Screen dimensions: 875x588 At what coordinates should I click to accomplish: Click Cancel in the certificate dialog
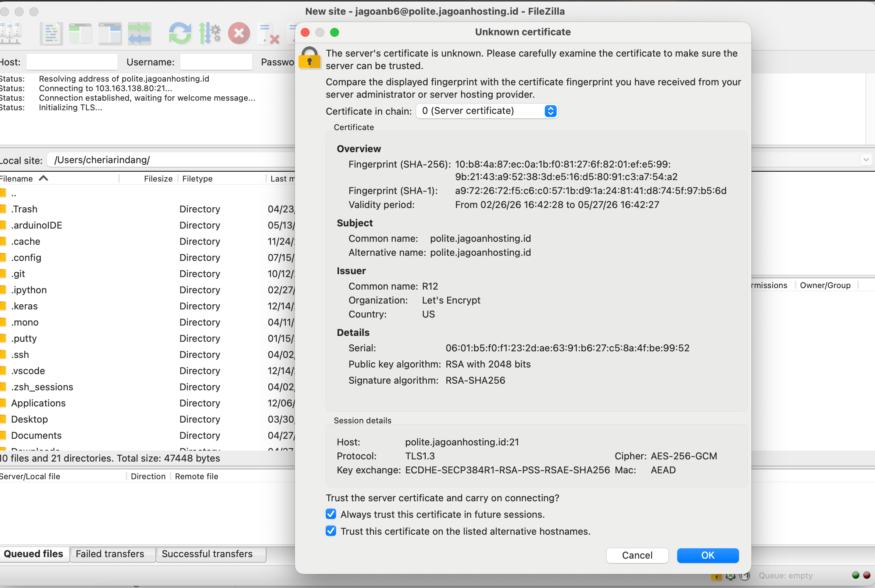point(637,555)
